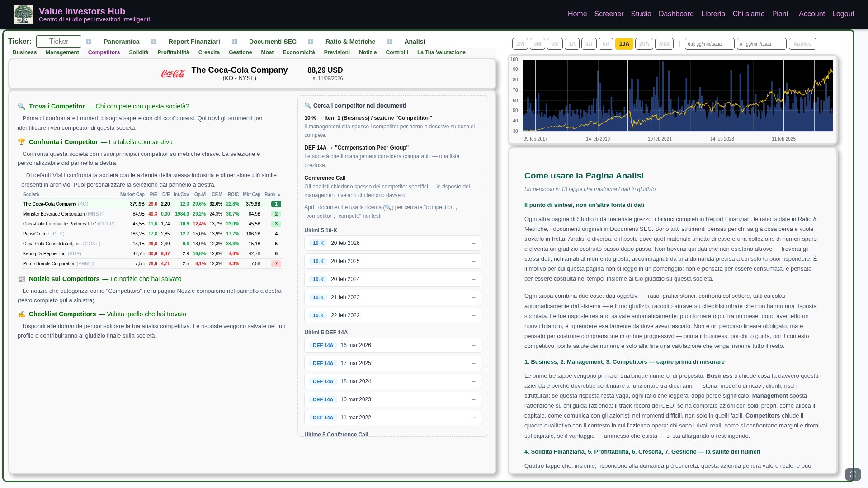Image resolution: width=868 pixels, height=488 pixels.
Task: Select the 3A chart range
Action: point(589,44)
